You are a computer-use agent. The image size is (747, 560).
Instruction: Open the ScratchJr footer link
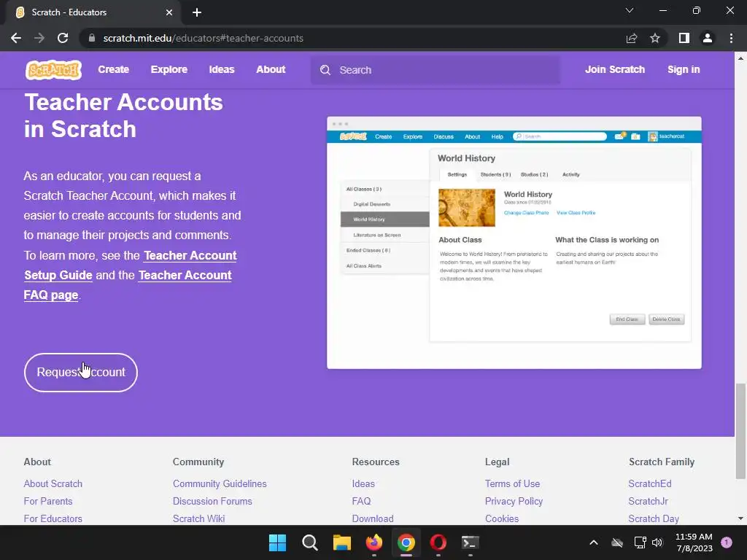pos(648,502)
